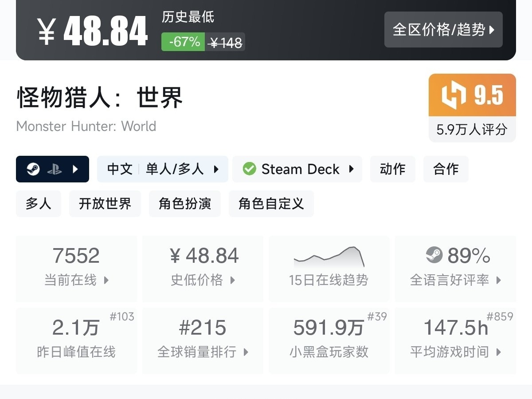
Task: Open the 全区价格/趋势 button
Action: (443, 30)
